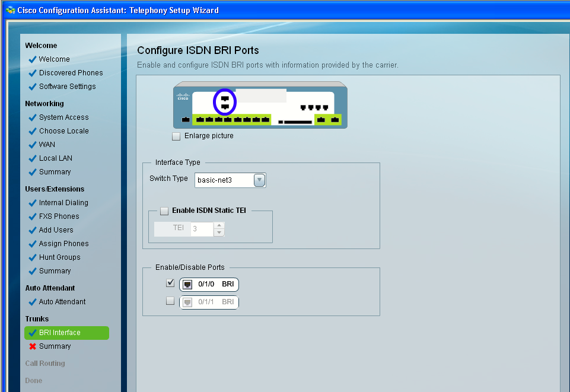Open Hunt Groups step
The width and height of the screenshot is (570, 392).
click(x=60, y=257)
